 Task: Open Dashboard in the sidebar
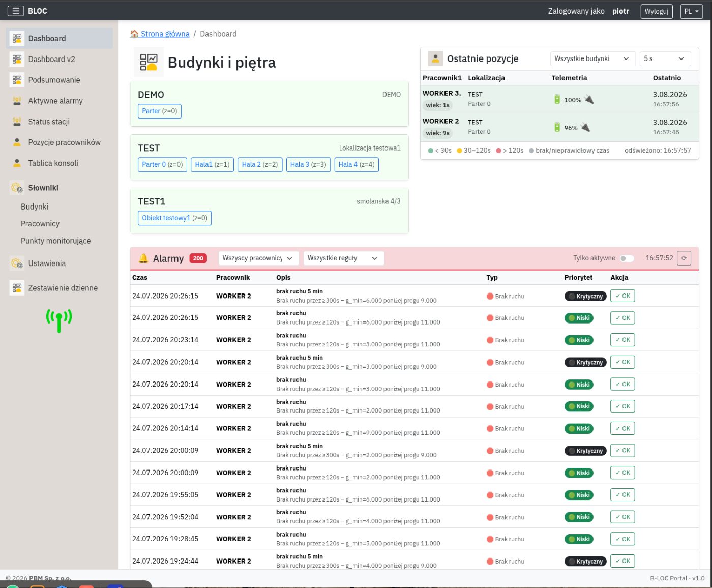60,38
